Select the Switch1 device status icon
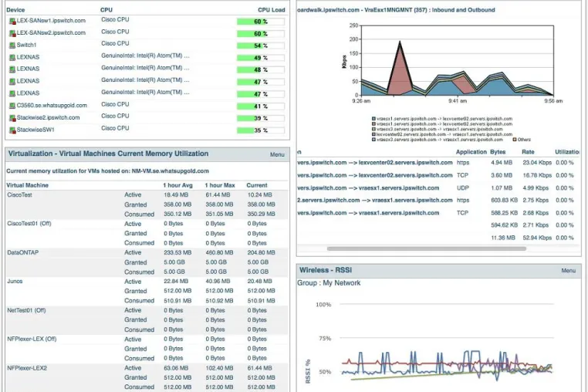 (x=12, y=46)
